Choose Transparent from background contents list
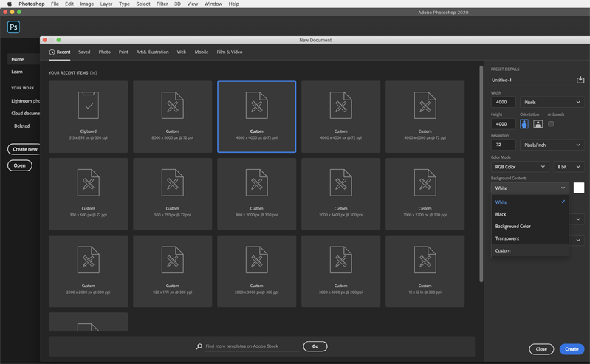The image size is (590, 364). coord(507,238)
